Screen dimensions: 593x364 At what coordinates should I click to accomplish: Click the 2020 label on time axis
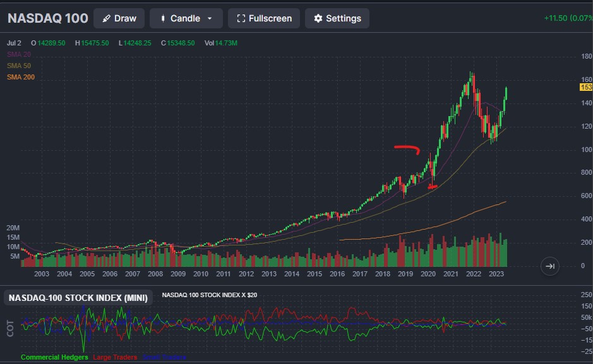pyautogui.click(x=428, y=274)
